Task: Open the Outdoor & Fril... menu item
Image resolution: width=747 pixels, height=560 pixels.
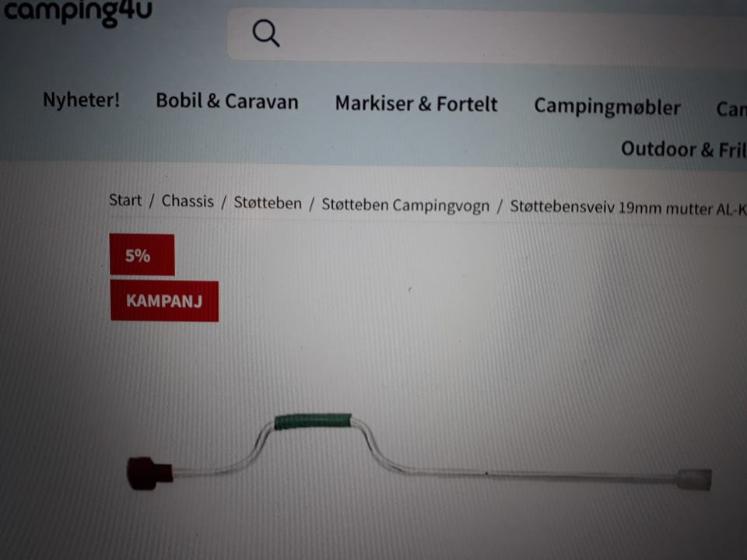Action: 683,149
